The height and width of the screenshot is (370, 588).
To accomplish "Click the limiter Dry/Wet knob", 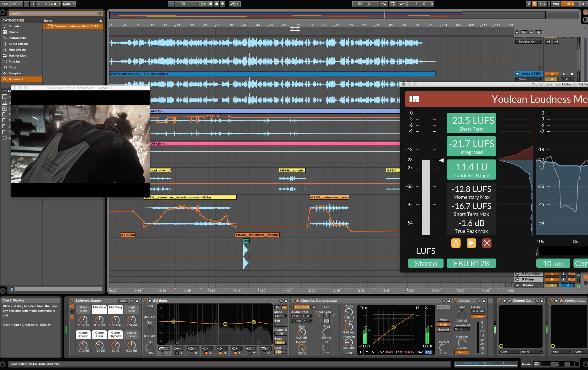I will [x=443, y=348].
